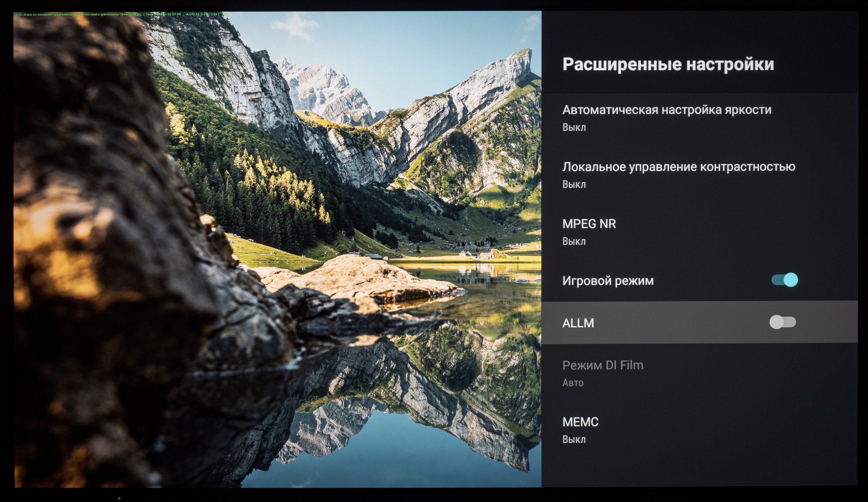
Task: Click the grey knob of ALLM switch
Action: click(776, 322)
